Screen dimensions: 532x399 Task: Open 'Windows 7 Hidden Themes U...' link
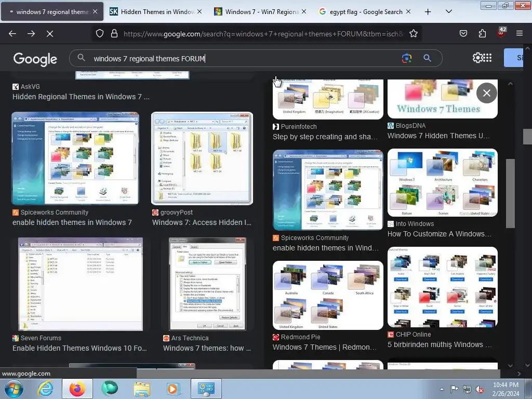[x=438, y=136]
